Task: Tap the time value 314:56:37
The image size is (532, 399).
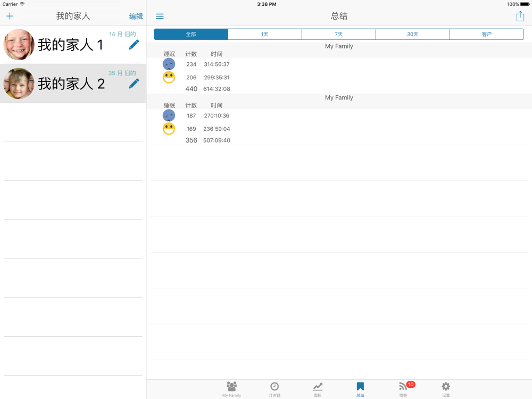Action: click(217, 64)
